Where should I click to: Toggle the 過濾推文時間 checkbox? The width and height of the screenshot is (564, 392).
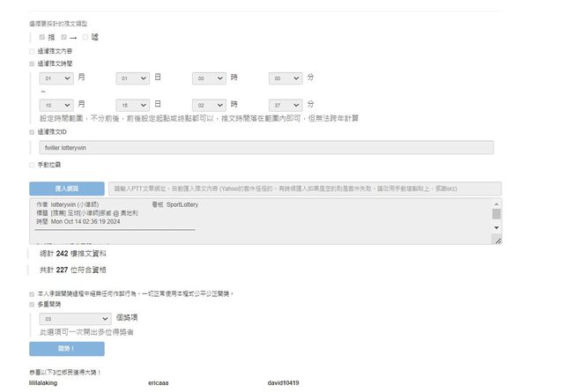point(32,63)
